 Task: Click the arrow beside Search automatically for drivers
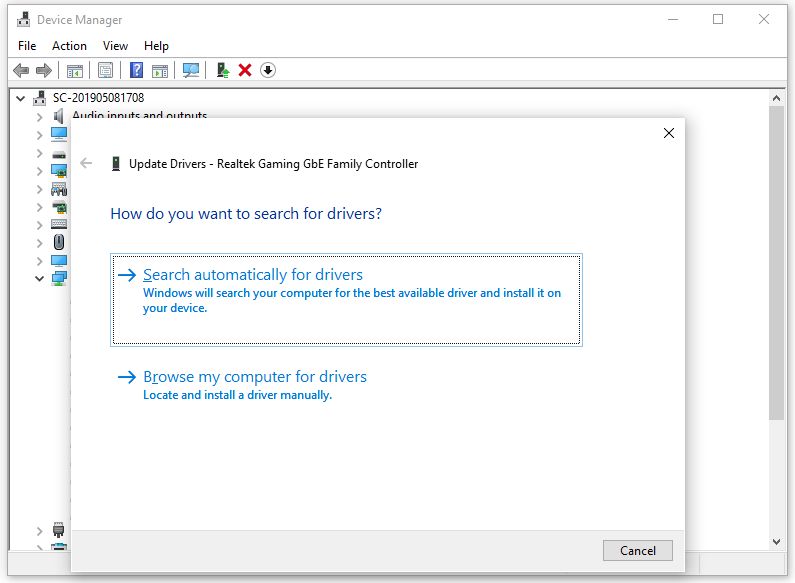(x=127, y=275)
